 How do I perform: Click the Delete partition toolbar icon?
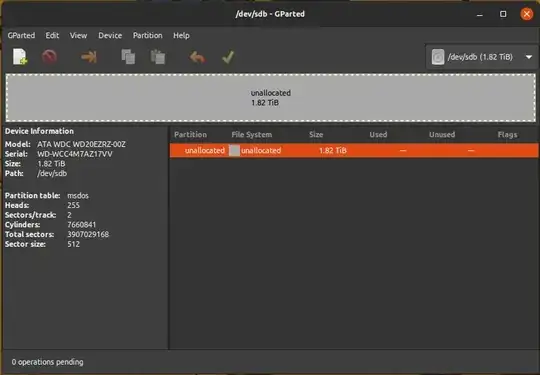(49, 57)
